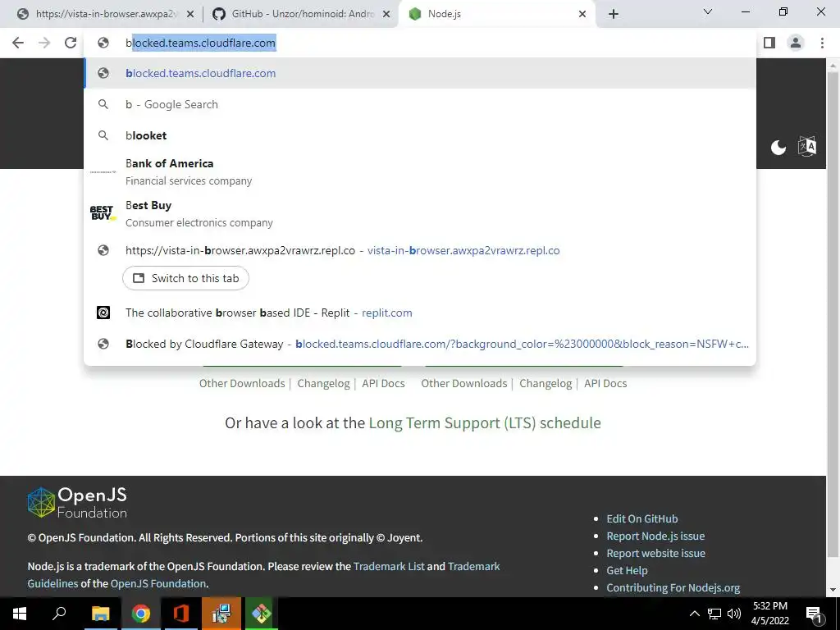Select the Replit collaborative IDE suggestion
Viewport: 840px width, 630px height.
(x=420, y=313)
